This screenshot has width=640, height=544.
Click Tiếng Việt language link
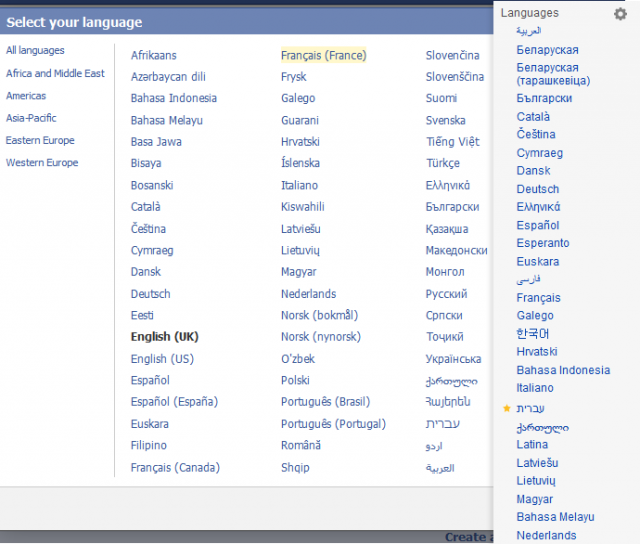tap(452, 142)
